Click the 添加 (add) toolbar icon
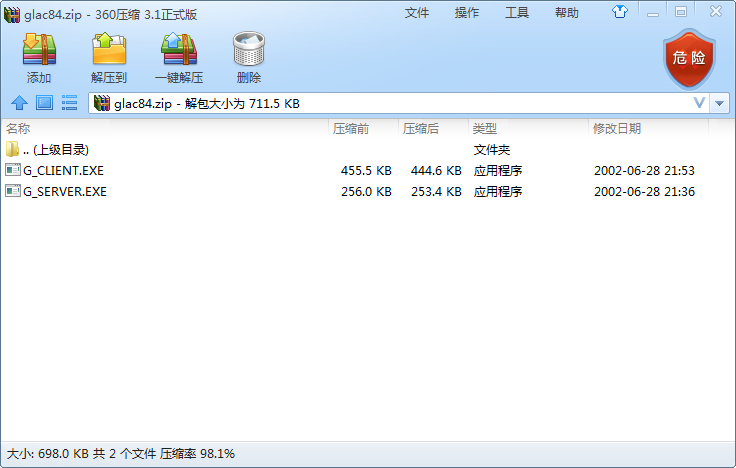 [x=39, y=49]
